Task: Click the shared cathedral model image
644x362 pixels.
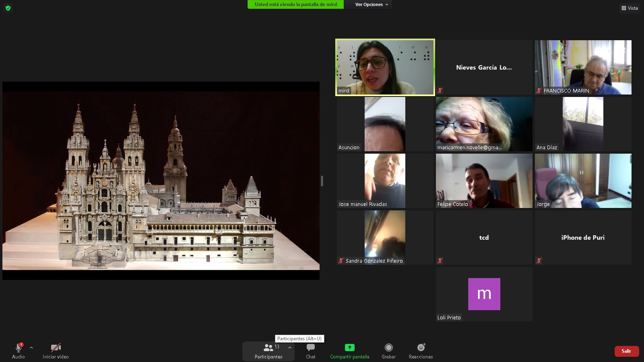Action: tap(161, 181)
